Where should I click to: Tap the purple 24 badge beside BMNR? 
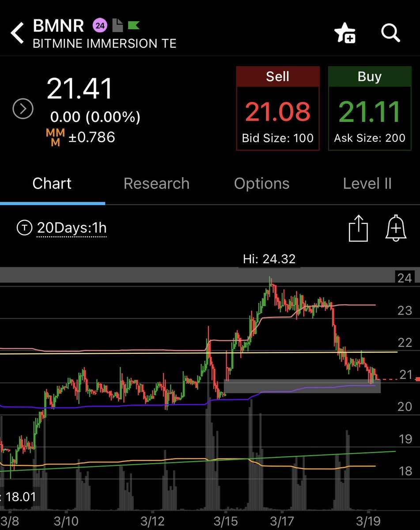pos(99,26)
